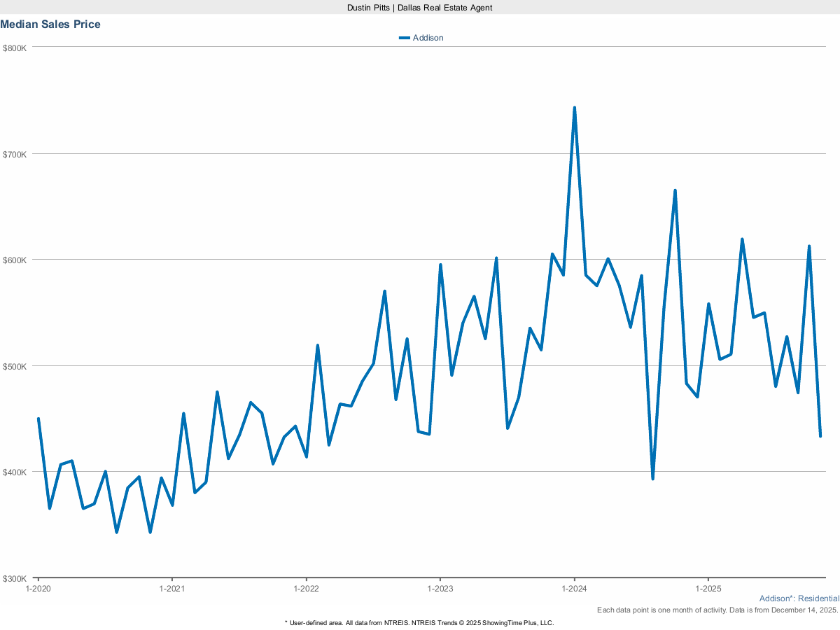Select the highest peak near 1-2024 on the chart
The width and height of the screenshot is (840, 630).
[574, 107]
